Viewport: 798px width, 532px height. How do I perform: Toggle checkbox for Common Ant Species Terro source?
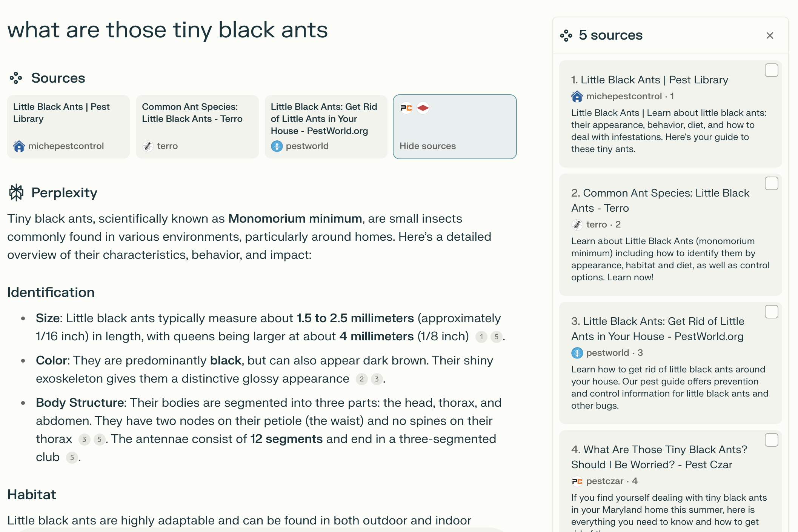[772, 183]
